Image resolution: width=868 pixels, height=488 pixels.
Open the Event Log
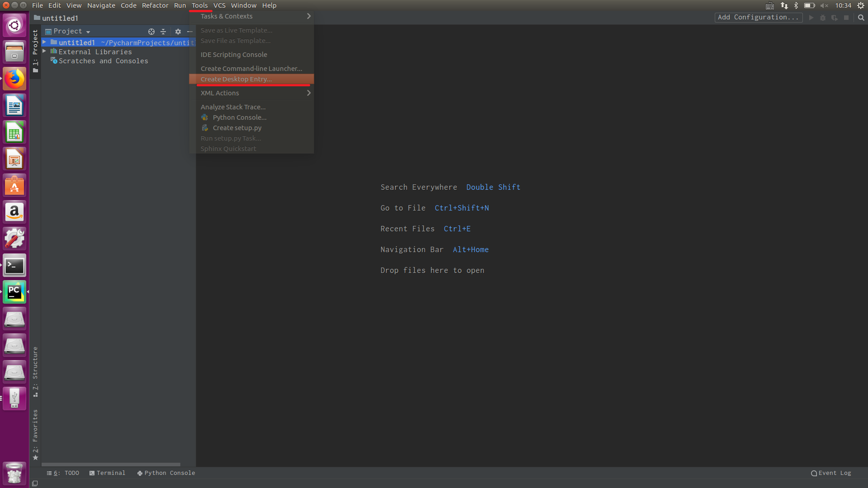click(x=831, y=473)
